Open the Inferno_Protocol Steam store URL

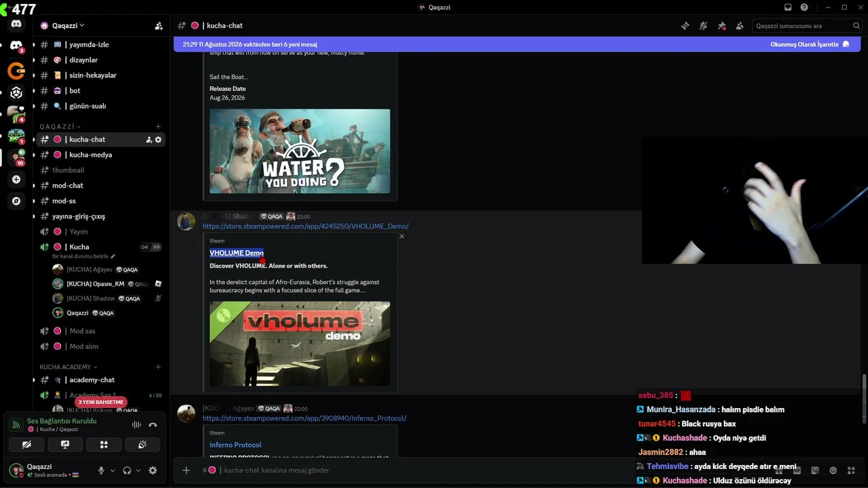coord(304,418)
